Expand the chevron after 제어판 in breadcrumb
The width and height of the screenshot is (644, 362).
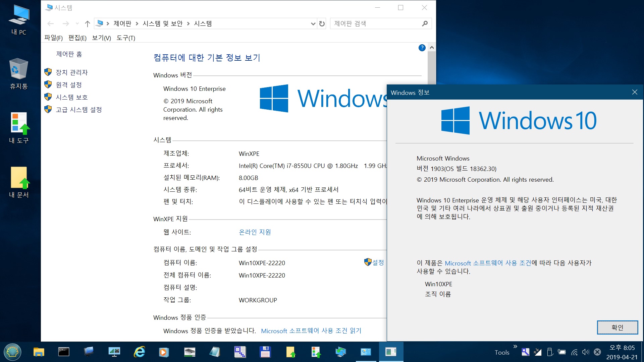(x=137, y=24)
